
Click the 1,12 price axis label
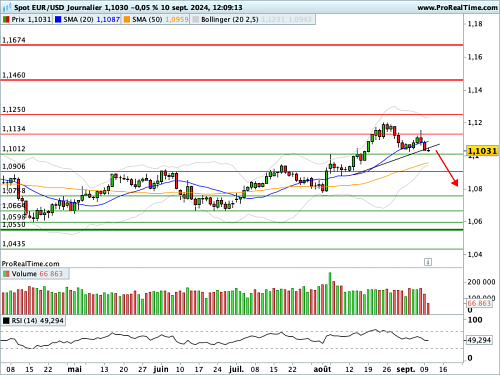pos(475,123)
